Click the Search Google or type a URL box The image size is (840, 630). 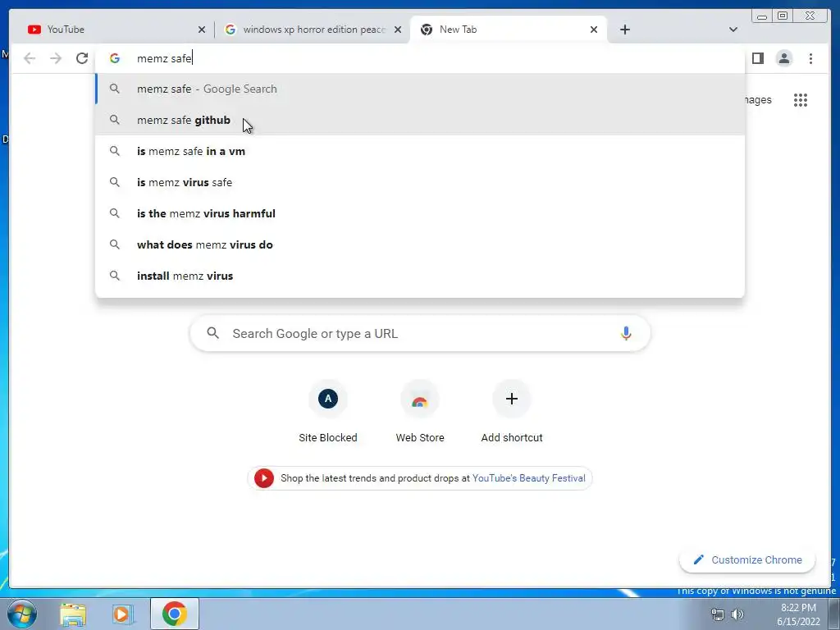click(x=420, y=333)
